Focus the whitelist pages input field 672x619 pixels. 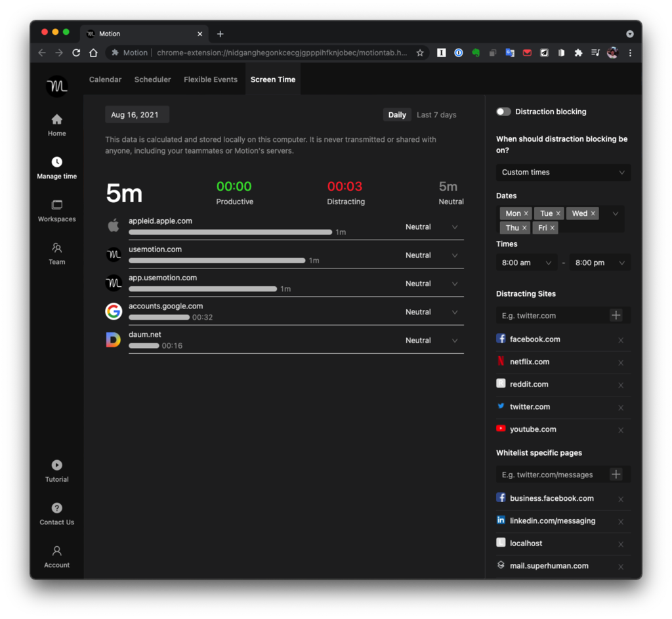[553, 474]
